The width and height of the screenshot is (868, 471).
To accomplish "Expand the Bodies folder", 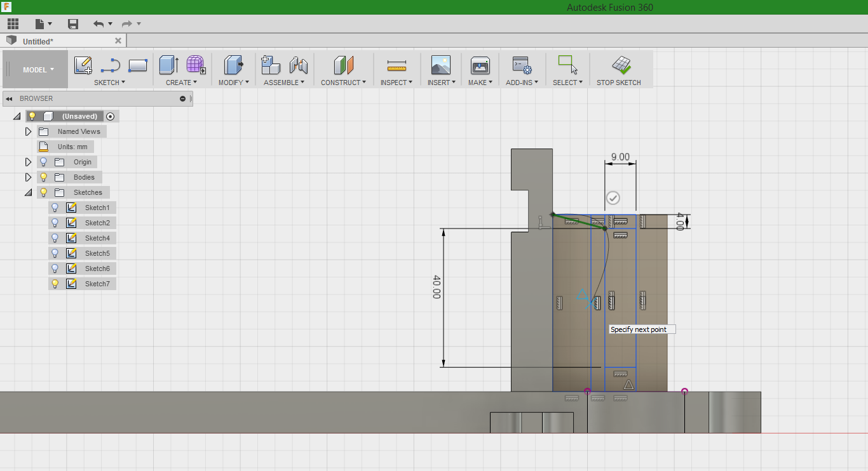I will [x=28, y=177].
